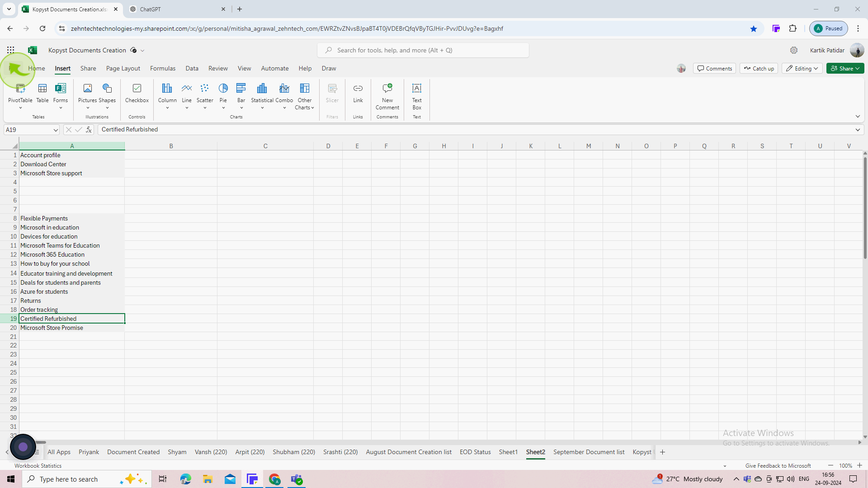The image size is (868, 488).
Task: Open the settings gear icon
Action: tap(794, 50)
